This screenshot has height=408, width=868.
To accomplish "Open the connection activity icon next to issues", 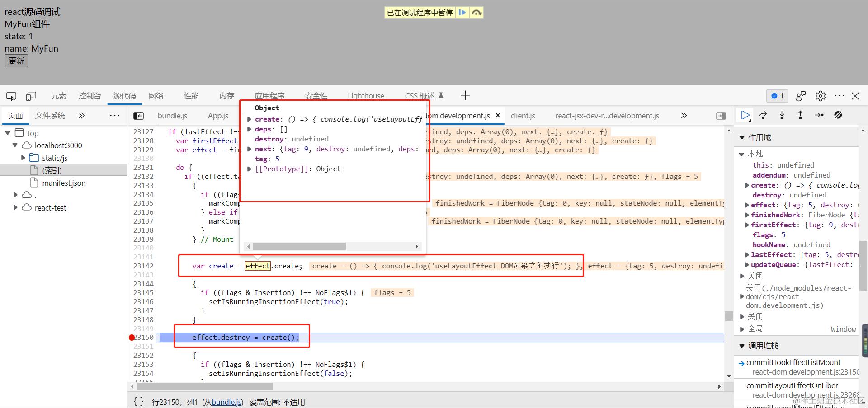I will (801, 96).
